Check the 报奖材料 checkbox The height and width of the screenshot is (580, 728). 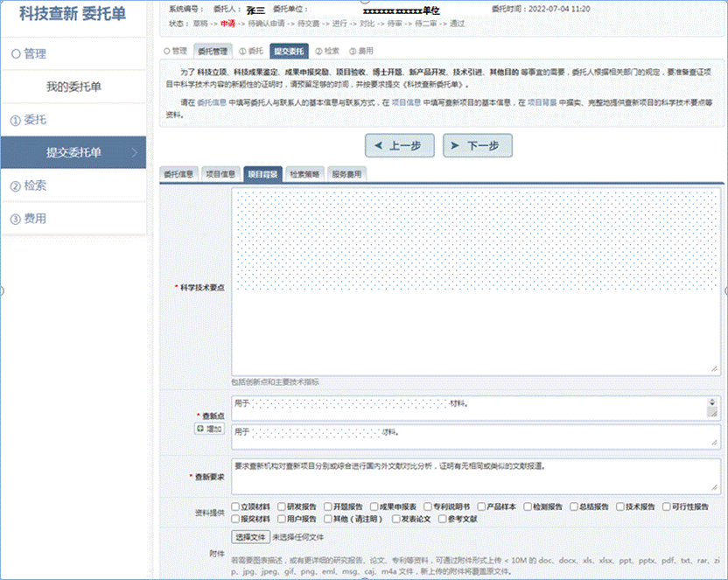[235, 519]
